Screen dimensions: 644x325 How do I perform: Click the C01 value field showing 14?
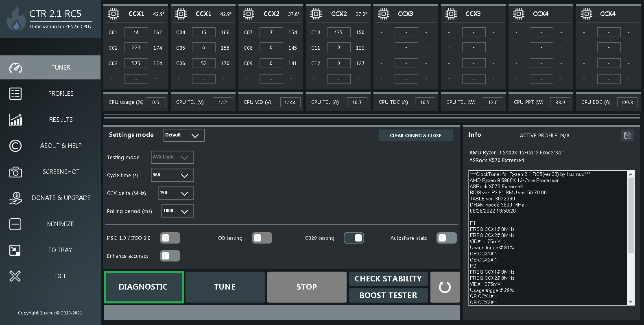(136, 32)
